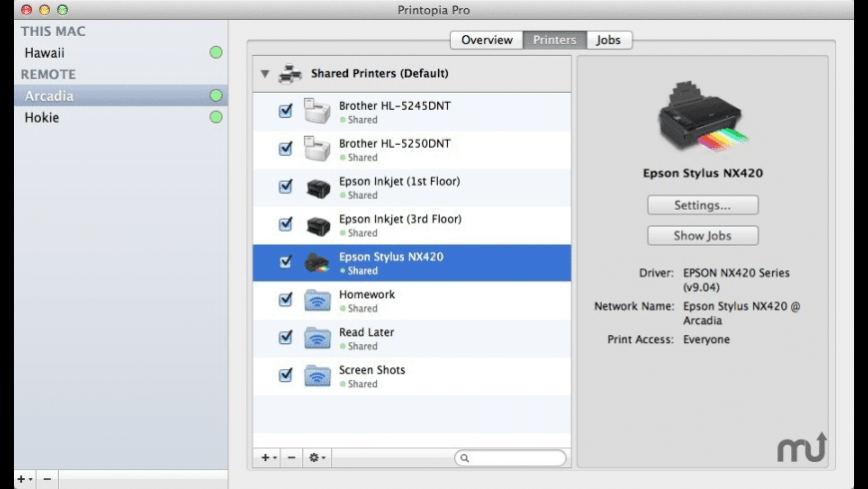868x489 pixels.
Task: Select Epson Inkjet (3rd Floor) row
Action: [x=412, y=225]
